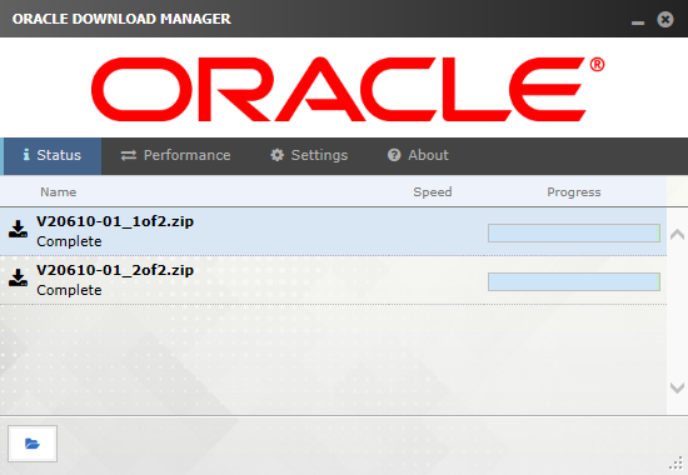Minimize the Oracle Download Manager window
The image size is (688, 475).
(x=638, y=22)
